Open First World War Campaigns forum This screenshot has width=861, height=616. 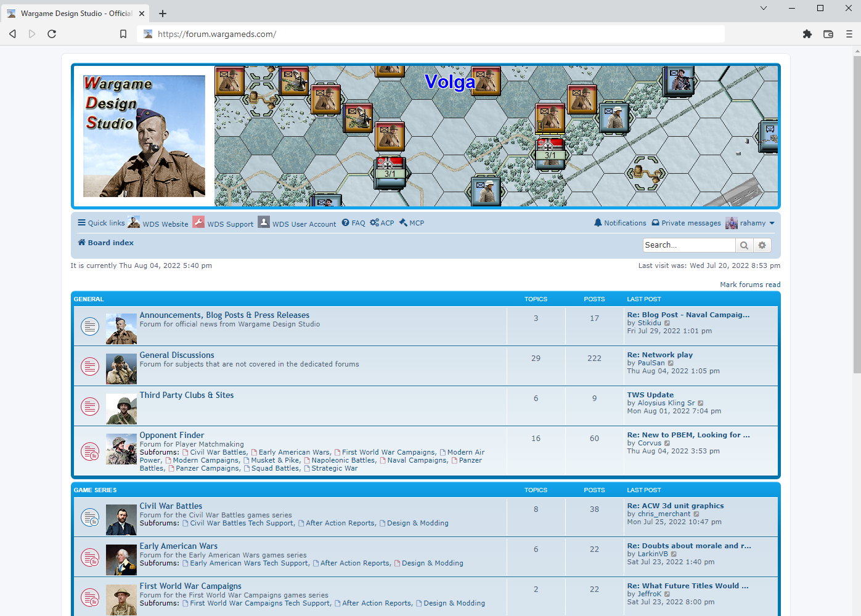[x=190, y=586]
